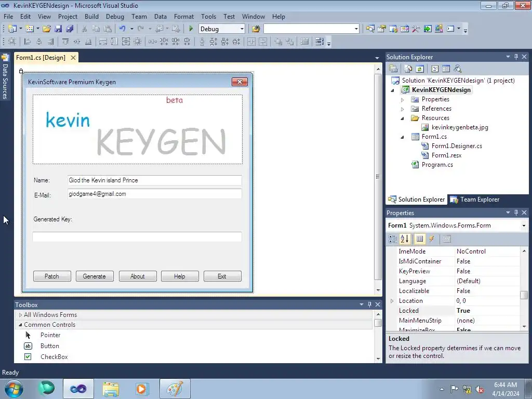Click the Generate button on the form
The width and height of the screenshot is (532, 399).
(x=95, y=276)
